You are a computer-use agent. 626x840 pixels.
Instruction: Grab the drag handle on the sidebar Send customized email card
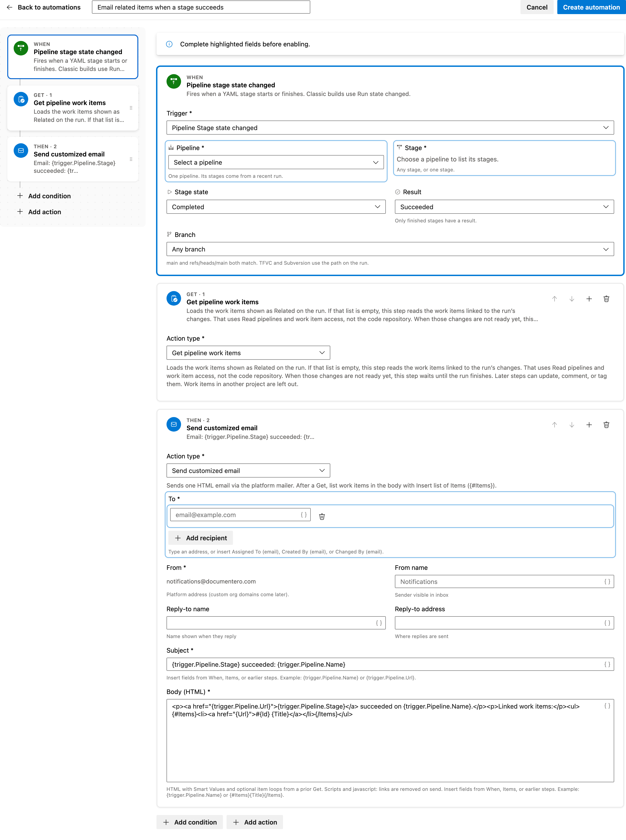(x=131, y=159)
